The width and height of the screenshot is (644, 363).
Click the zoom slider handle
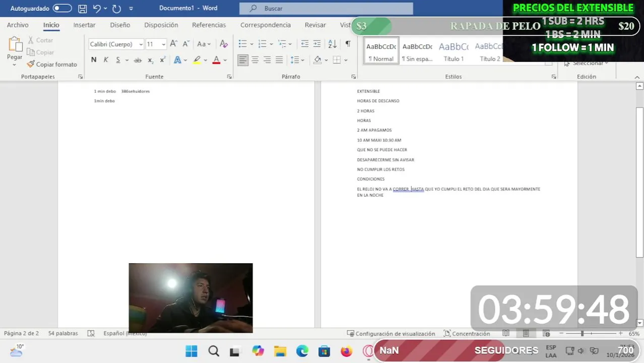pos(582,333)
